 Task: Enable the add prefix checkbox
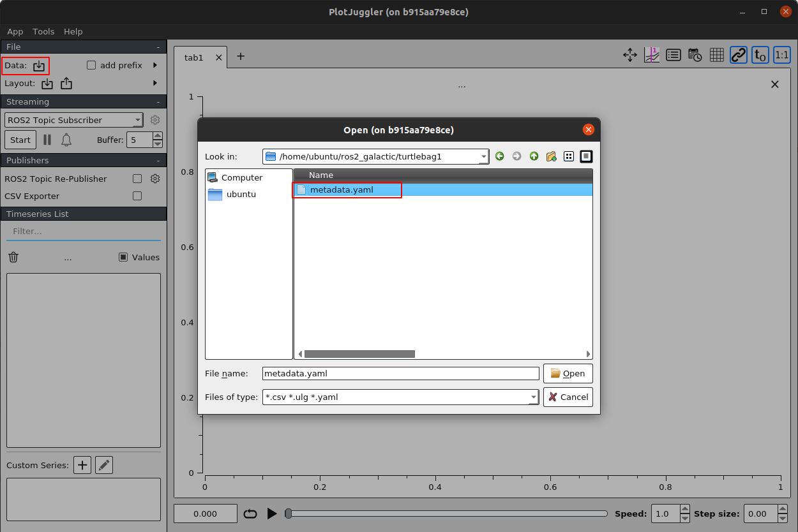click(x=91, y=65)
